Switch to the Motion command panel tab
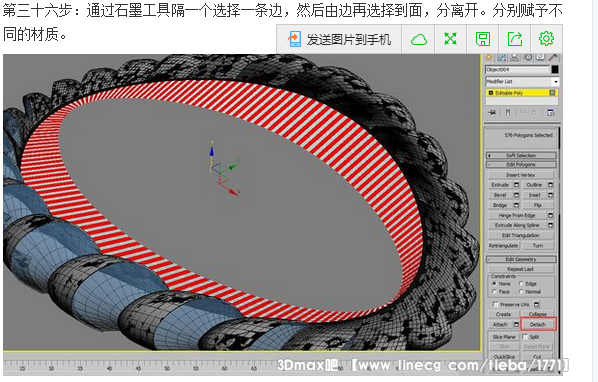 pyautogui.click(x=528, y=58)
